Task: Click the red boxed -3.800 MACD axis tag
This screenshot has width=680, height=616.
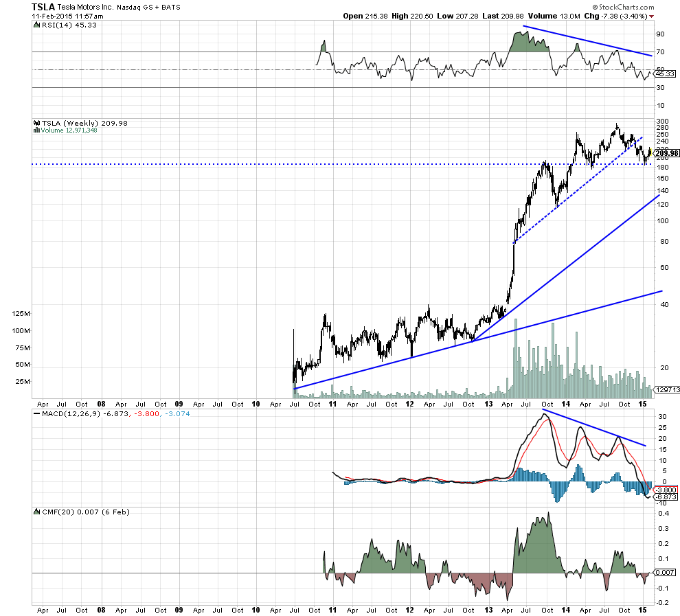Action: click(x=665, y=490)
